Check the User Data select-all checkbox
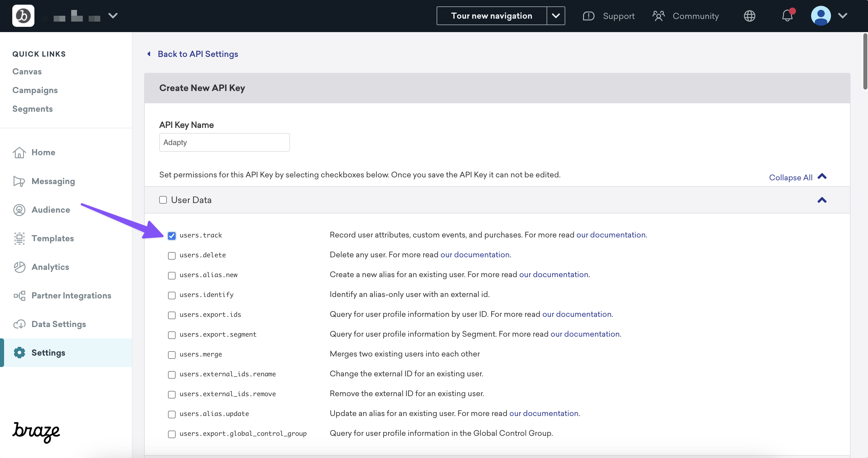This screenshot has width=868, height=458. (163, 200)
